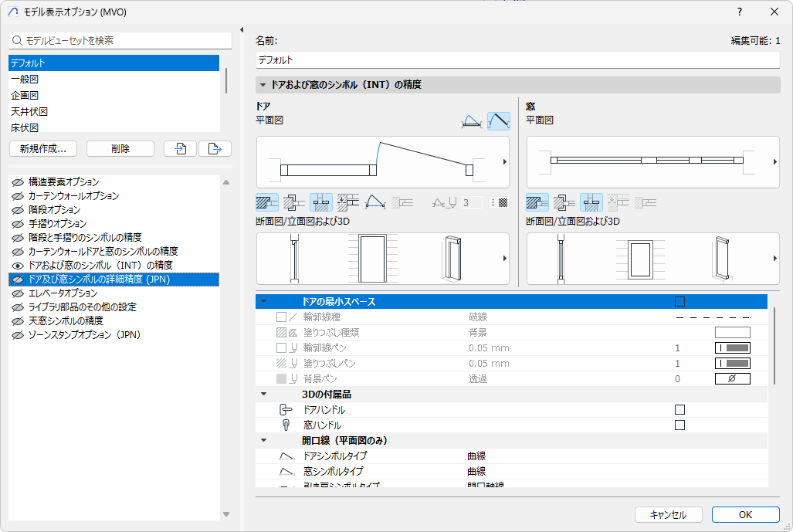
Task: Click ドアシンボルタイプ row icon
Action: (x=286, y=456)
